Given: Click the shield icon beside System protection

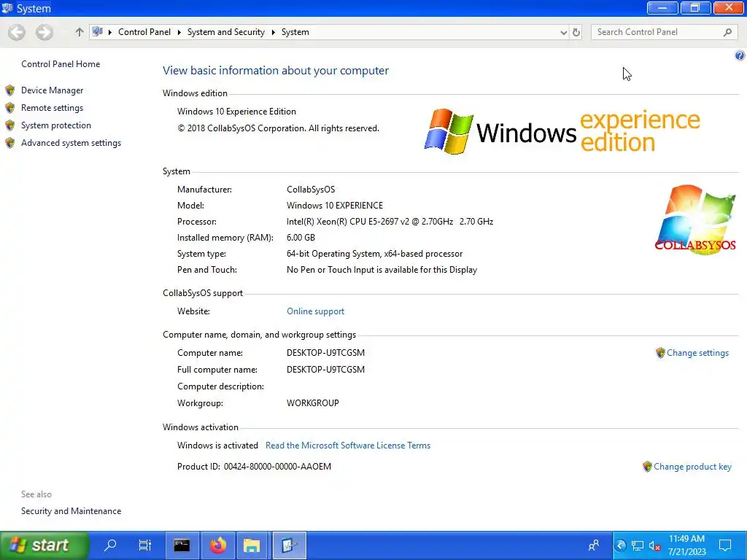Looking at the screenshot, I should tap(10, 125).
